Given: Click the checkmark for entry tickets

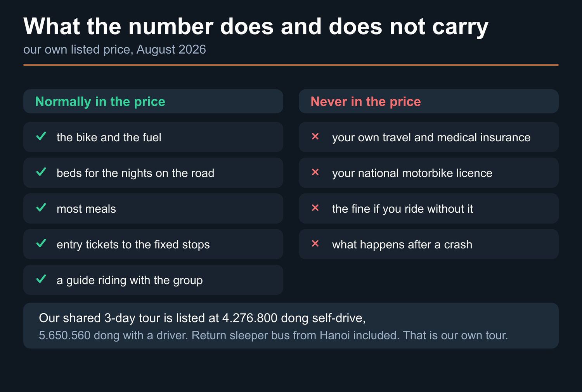Looking at the screenshot, I should pyautogui.click(x=41, y=243).
